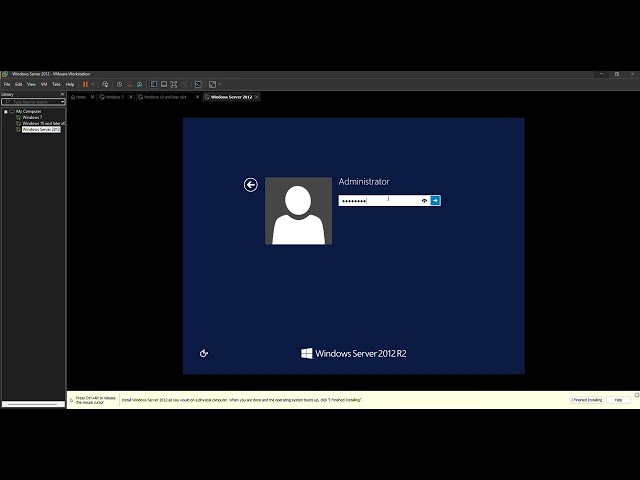Image resolution: width=640 pixels, height=480 pixels.
Task: Close the Windows Server 2012 tab
Action: (256, 97)
